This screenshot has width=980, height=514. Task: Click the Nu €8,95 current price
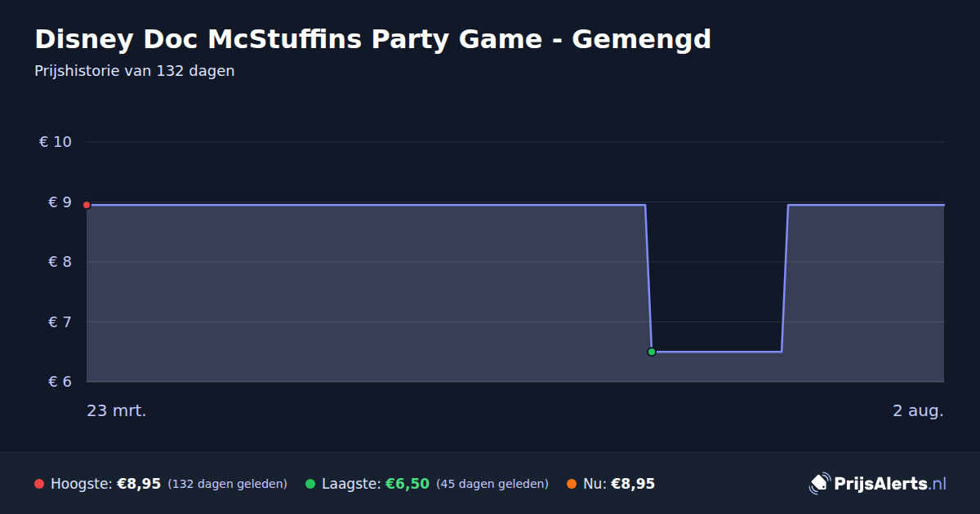click(x=633, y=484)
